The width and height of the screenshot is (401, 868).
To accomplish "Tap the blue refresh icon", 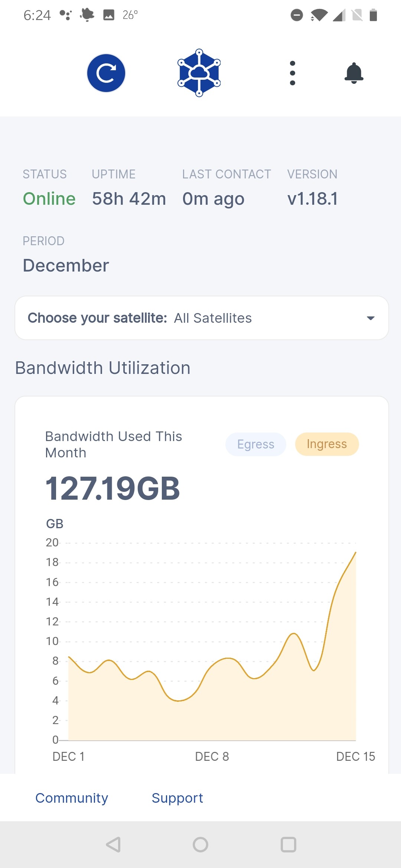I will point(106,73).
